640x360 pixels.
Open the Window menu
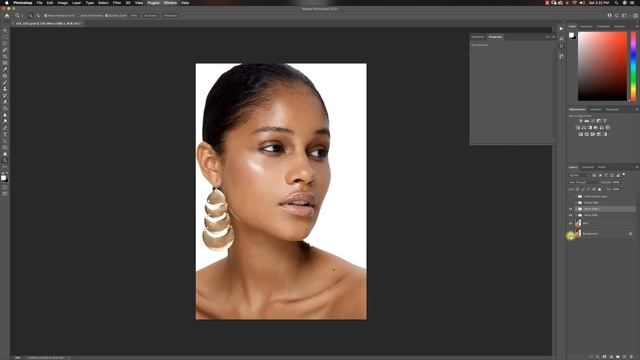(170, 3)
